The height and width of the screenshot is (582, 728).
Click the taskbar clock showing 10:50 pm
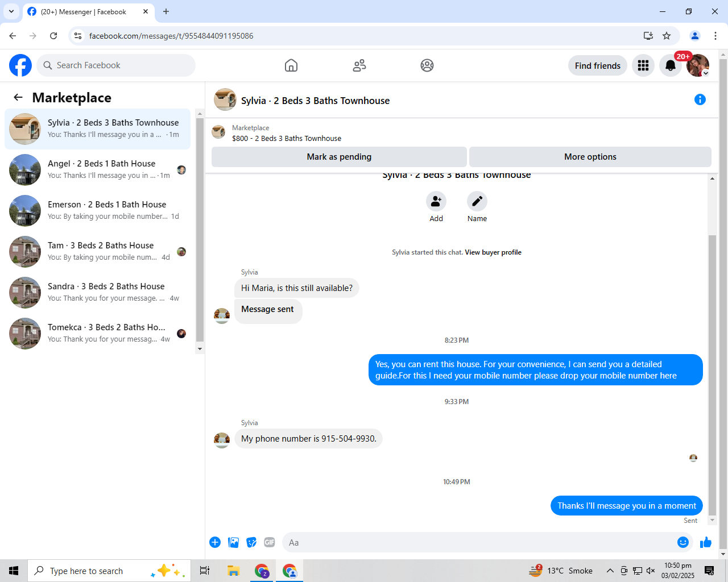(x=678, y=571)
